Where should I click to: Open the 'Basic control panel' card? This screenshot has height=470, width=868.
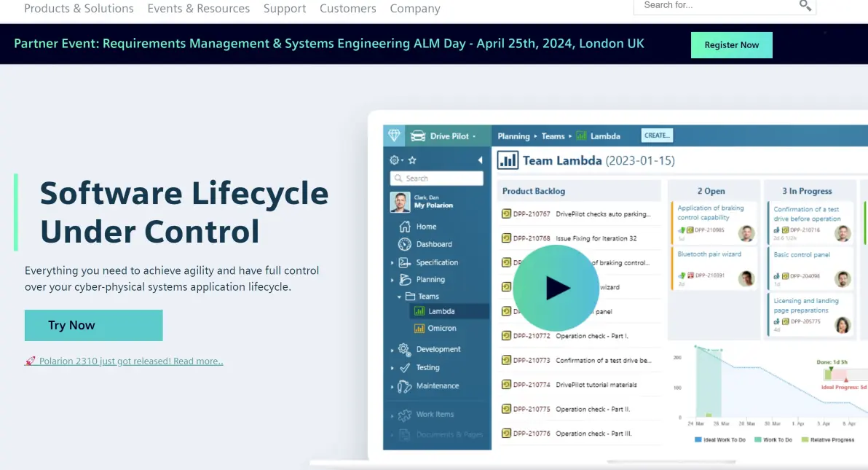tap(810, 269)
